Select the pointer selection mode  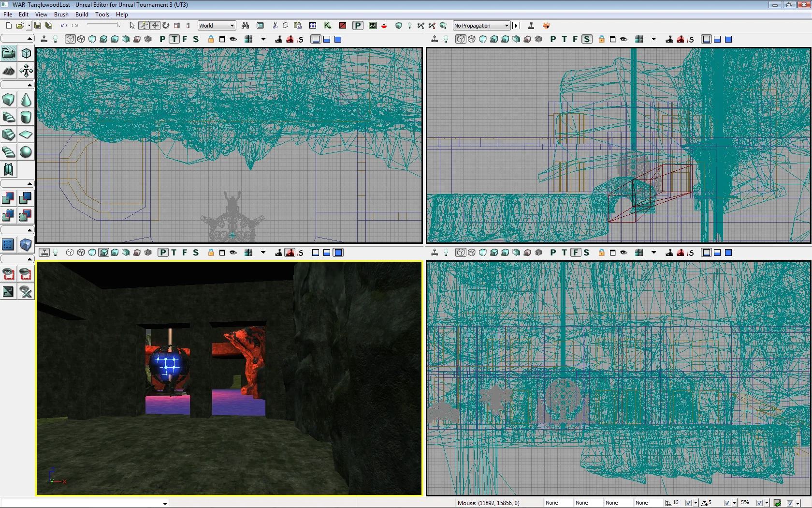132,26
